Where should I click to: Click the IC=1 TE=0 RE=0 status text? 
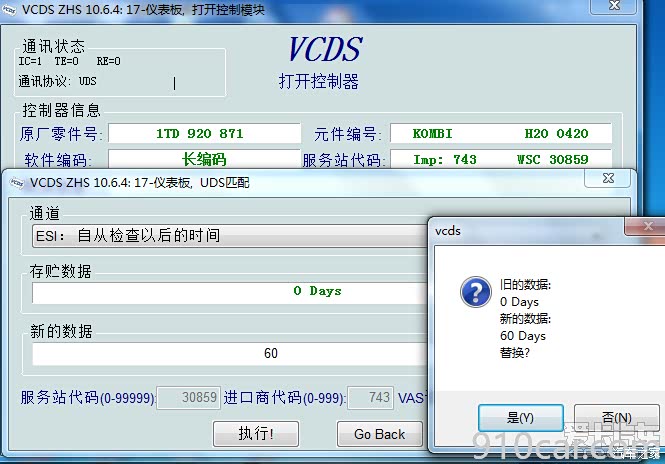pyautogui.click(x=70, y=61)
